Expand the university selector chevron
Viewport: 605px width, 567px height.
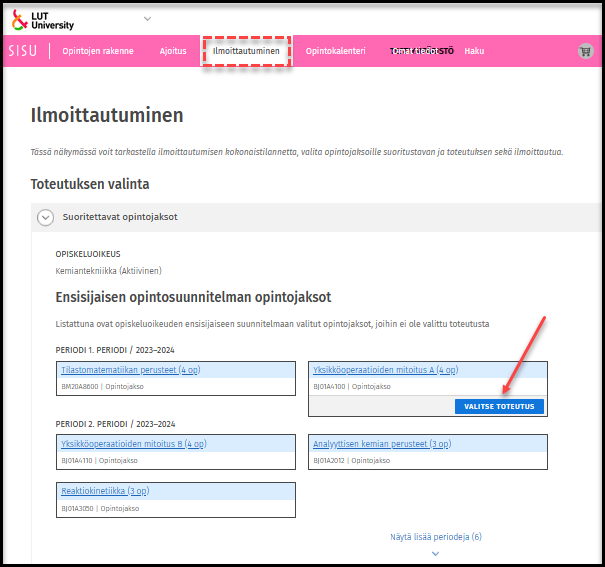(x=147, y=19)
